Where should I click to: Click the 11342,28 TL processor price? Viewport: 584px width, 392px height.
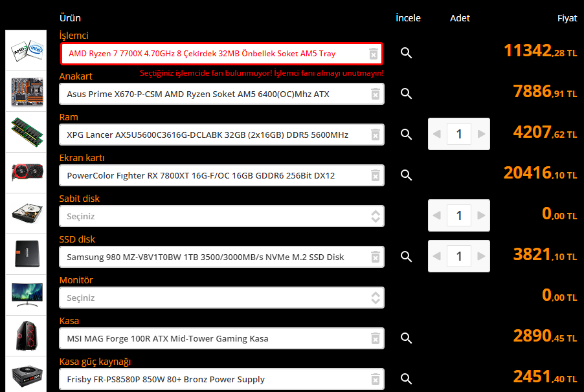[x=541, y=51]
